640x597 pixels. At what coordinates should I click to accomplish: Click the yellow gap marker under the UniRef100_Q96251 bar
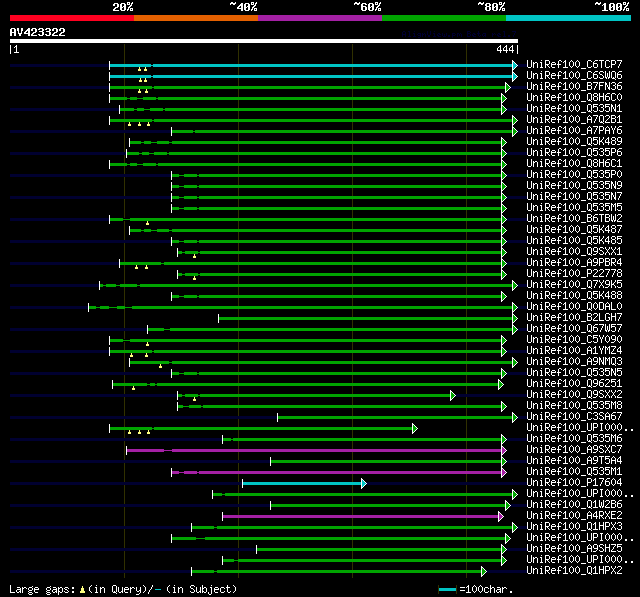133,388
